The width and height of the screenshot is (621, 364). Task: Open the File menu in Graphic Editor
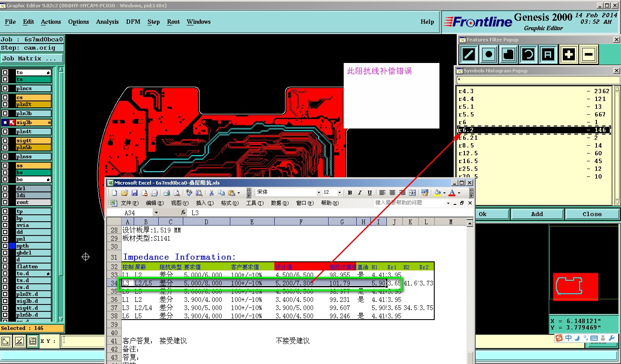[10, 22]
